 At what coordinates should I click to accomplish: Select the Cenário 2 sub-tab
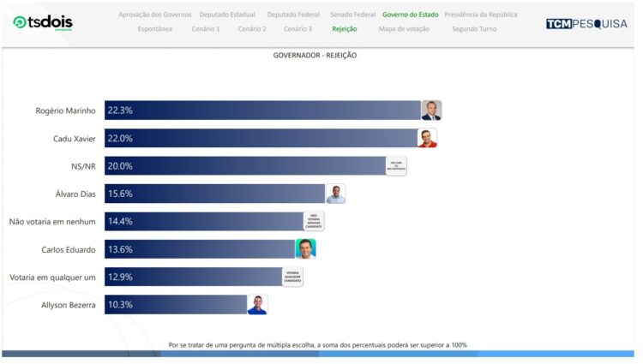click(x=252, y=29)
